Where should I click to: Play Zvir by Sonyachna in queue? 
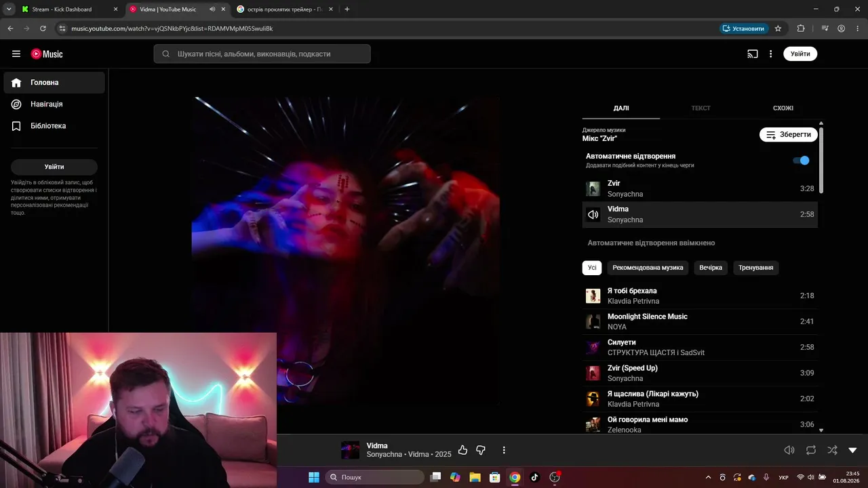tap(700, 188)
